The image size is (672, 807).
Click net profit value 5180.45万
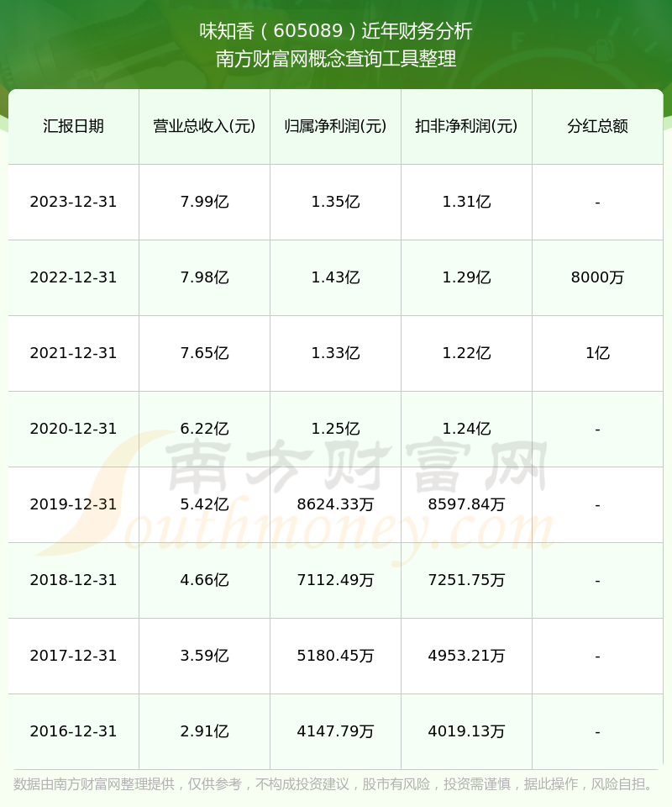coord(336,656)
